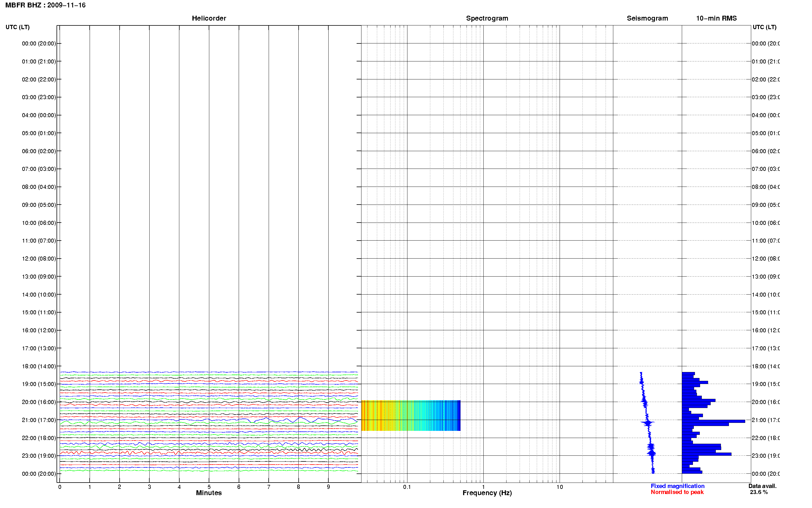
Task: Pick left axis label 20:00 (16:00)
Action: point(39,402)
